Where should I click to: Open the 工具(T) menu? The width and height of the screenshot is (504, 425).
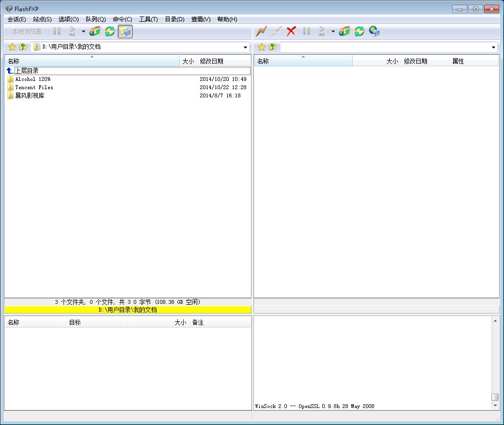point(148,19)
